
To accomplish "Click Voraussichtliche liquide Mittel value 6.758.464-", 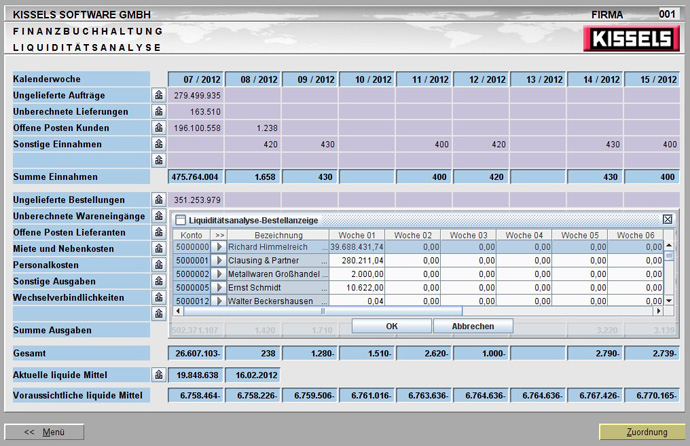I will [195, 395].
